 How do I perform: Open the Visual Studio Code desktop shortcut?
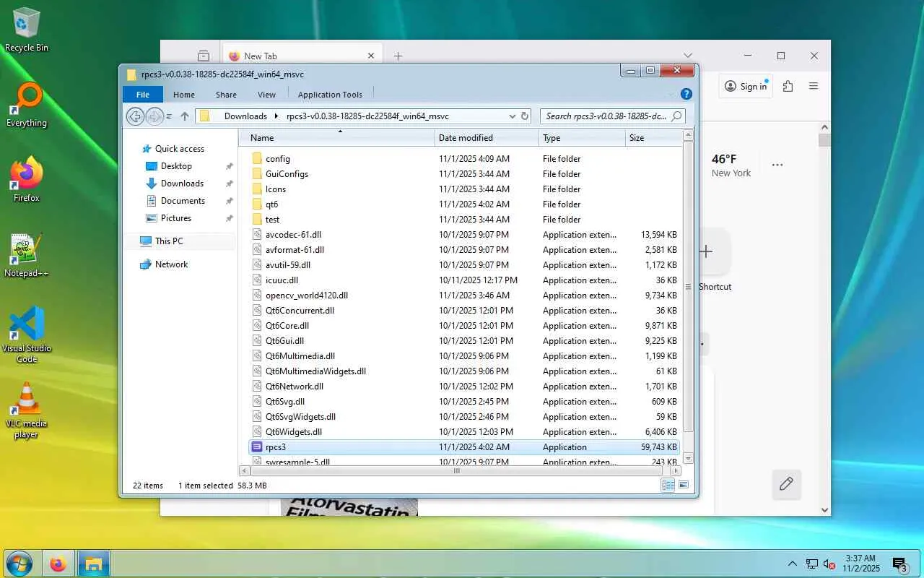point(27,335)
